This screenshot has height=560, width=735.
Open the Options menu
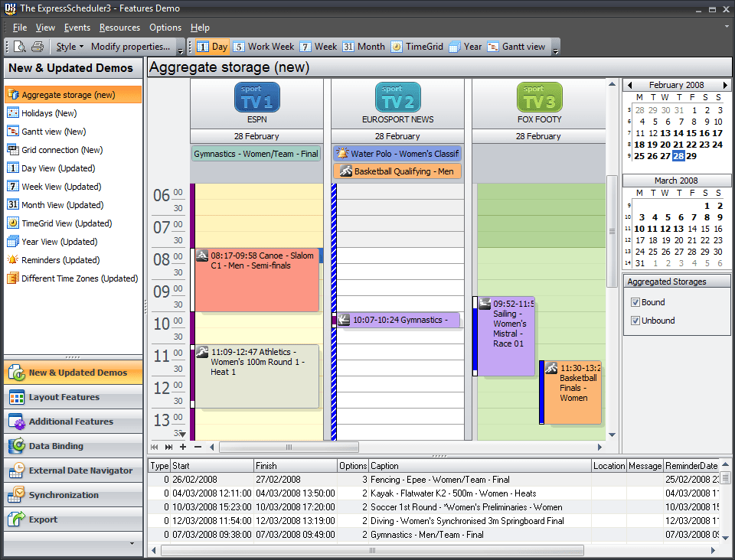coord(165,28)
